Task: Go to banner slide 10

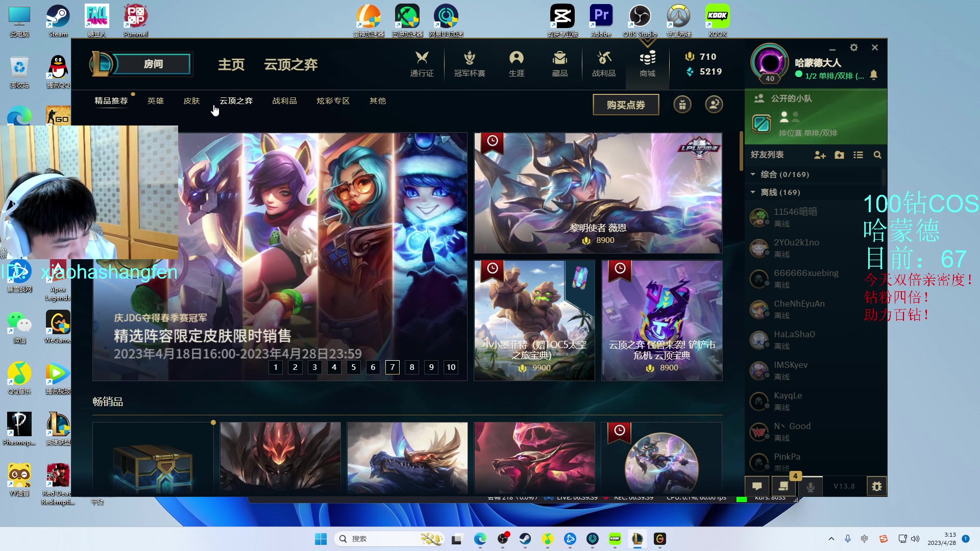Action: click(x=451, y=367)
